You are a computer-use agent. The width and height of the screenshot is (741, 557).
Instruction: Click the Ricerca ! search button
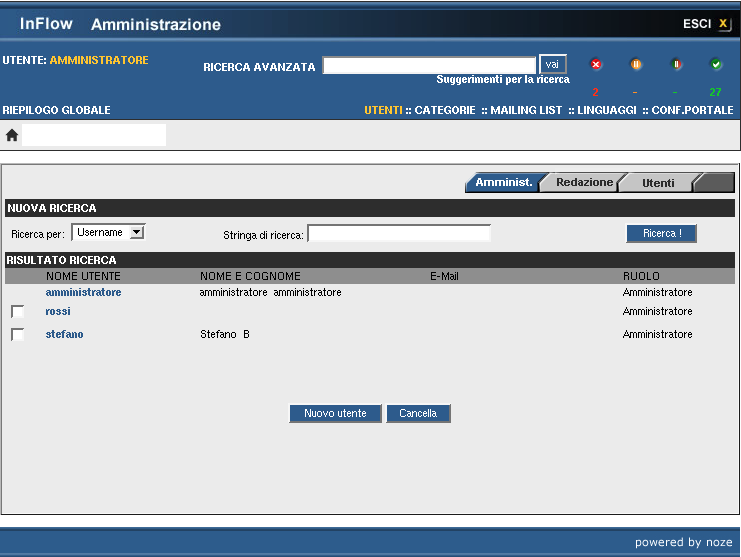pyautogui.click(x=661, y=233)
